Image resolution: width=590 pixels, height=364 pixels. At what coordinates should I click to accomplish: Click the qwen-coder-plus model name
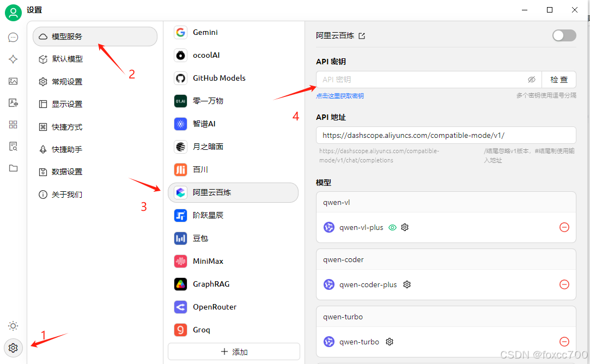click(368, 284)
